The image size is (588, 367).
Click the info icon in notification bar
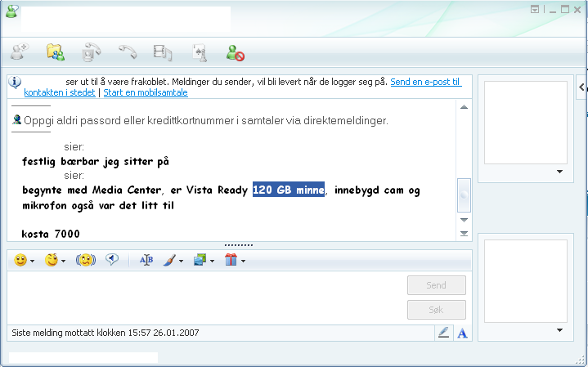pos(15,82)
